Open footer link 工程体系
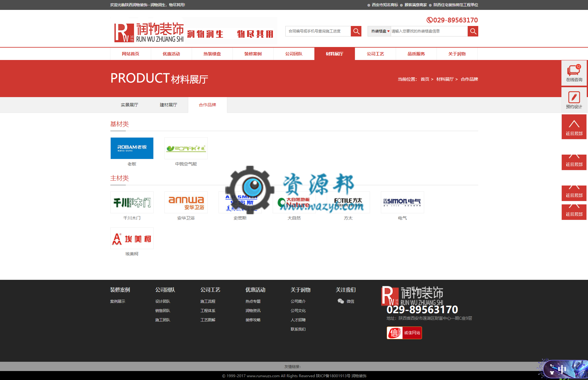This screenshot has height=380, width=588. point(208,310)
